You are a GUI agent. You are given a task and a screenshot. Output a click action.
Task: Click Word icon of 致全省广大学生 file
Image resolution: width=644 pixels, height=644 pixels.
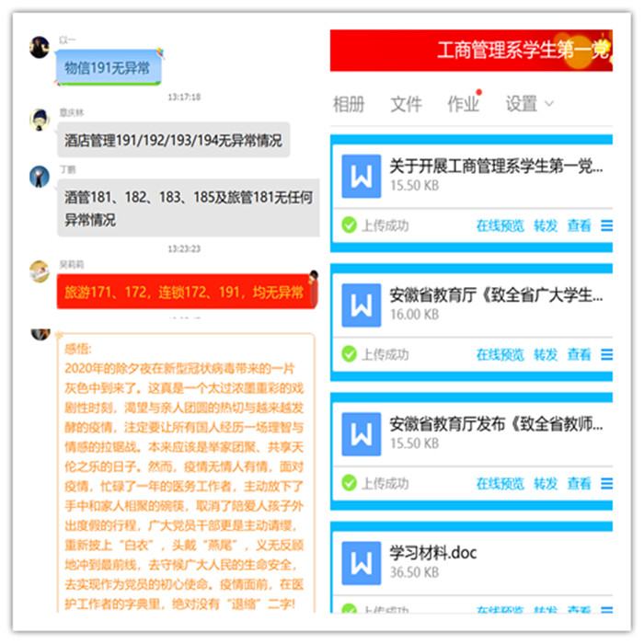[361, 305]
